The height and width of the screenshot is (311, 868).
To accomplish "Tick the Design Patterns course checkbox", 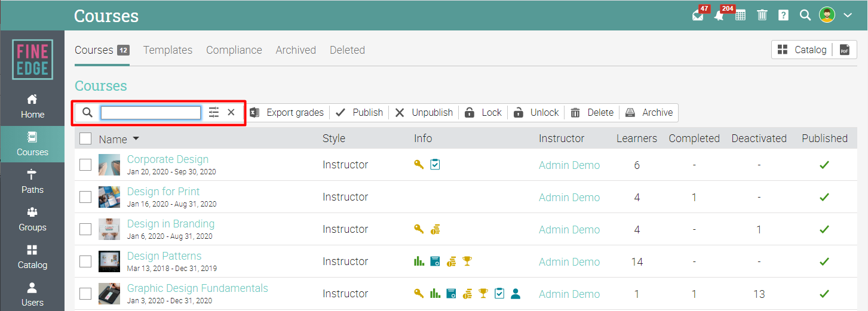I will [x=85, y=261].
